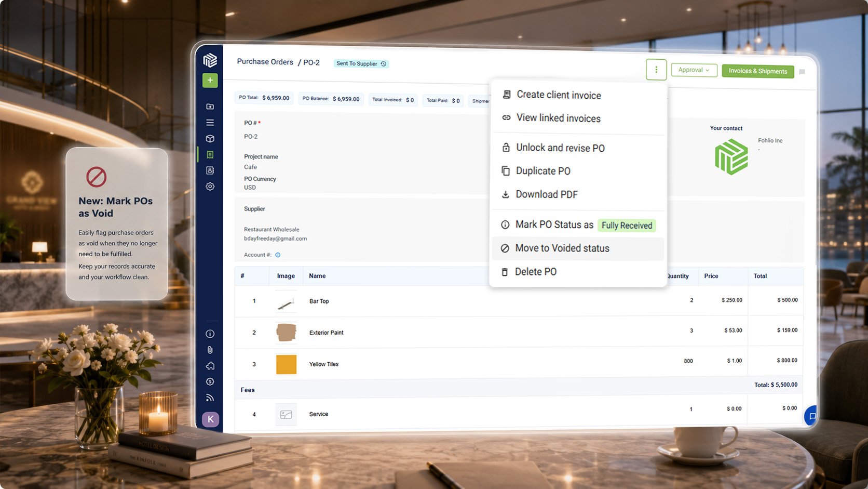Image resolution: width=868 pixels, height=489 pixels.
Task: Click the green plus create button
Action: click(x=210, y=80)
